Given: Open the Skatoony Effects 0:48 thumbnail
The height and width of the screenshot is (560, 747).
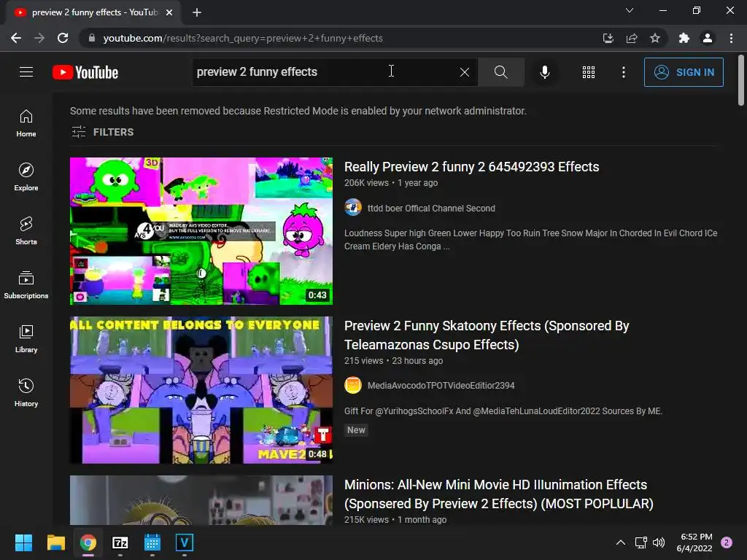Looking at the screenshot, I should (201, 390).
